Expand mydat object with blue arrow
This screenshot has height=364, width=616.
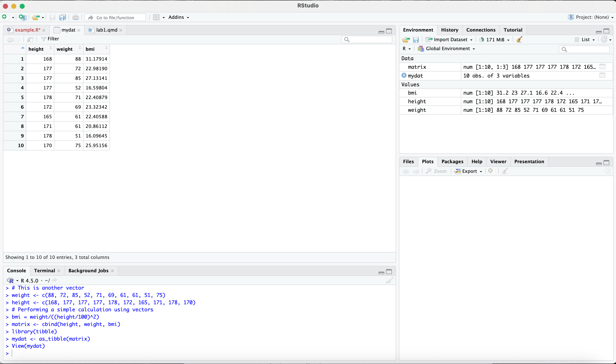point(404,76)
